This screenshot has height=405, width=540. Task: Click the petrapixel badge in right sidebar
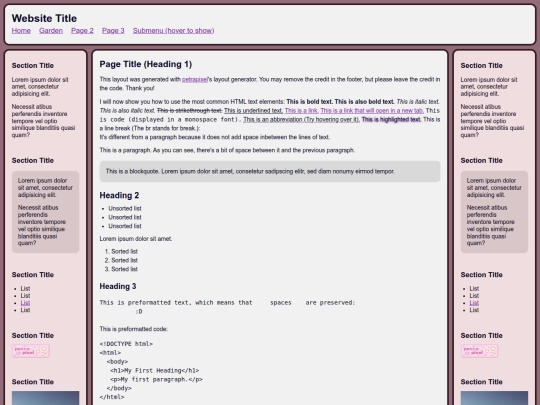tap(480, 351)
